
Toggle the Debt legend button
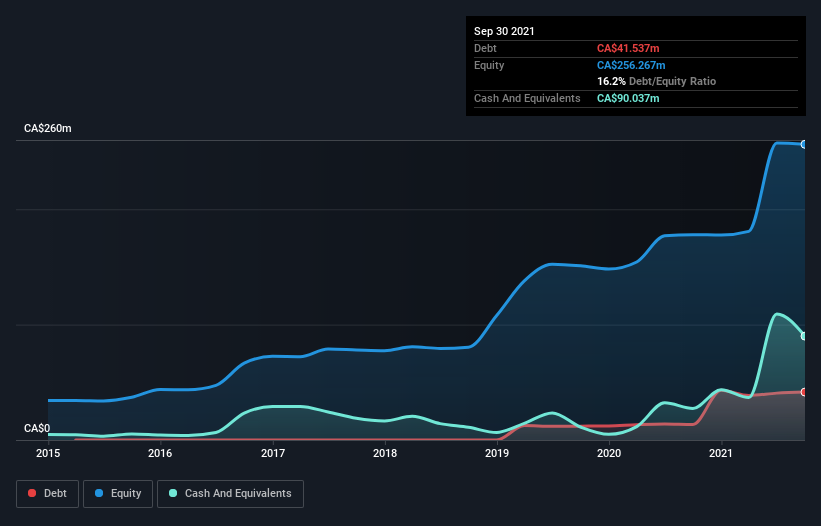pyautogui.click(x=47, y=494)
